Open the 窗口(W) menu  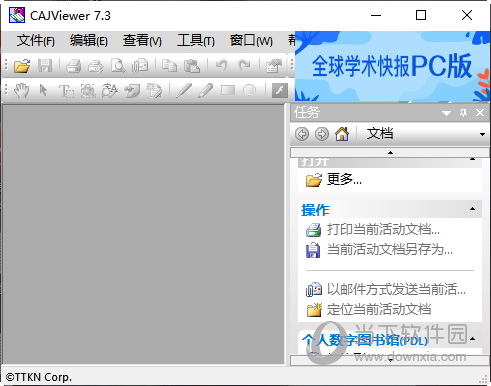(251, 41)
